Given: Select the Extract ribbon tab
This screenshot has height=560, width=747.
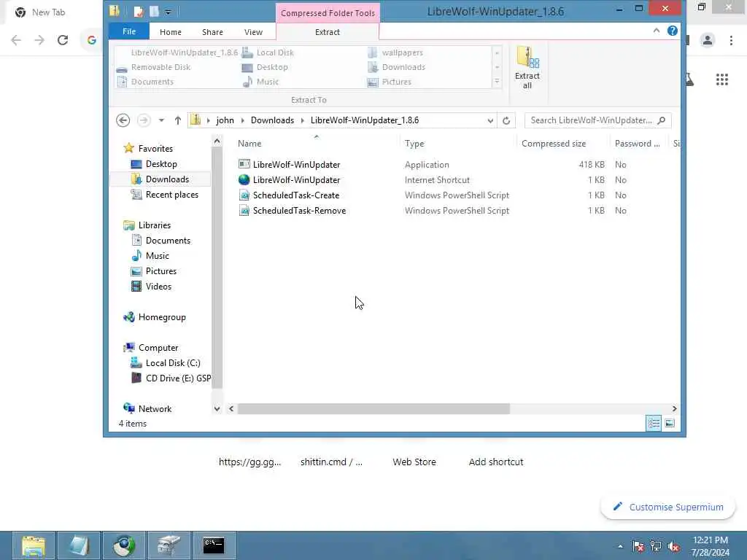Looking at the screenshot, I should (x=328, y=32).
